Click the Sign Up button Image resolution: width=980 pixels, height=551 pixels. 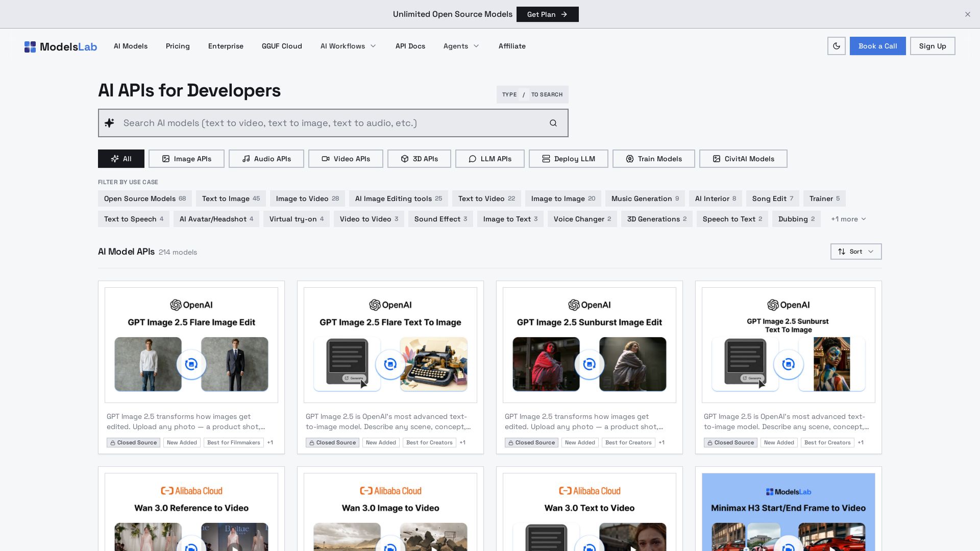click(x=933, y=46)
